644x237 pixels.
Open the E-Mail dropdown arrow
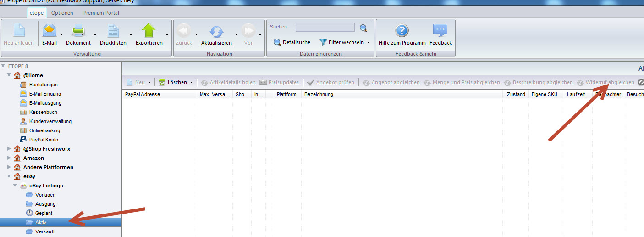61,34
